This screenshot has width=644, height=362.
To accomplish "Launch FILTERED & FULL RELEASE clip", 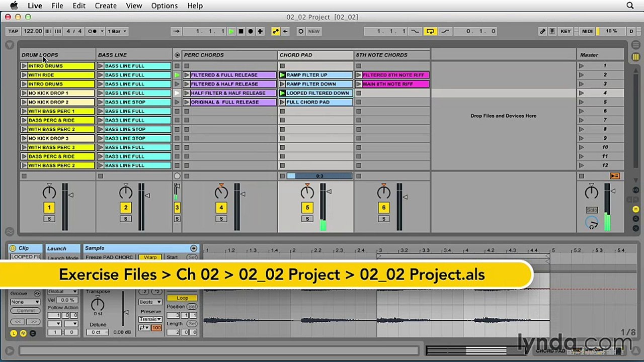I will click(187, 75).
